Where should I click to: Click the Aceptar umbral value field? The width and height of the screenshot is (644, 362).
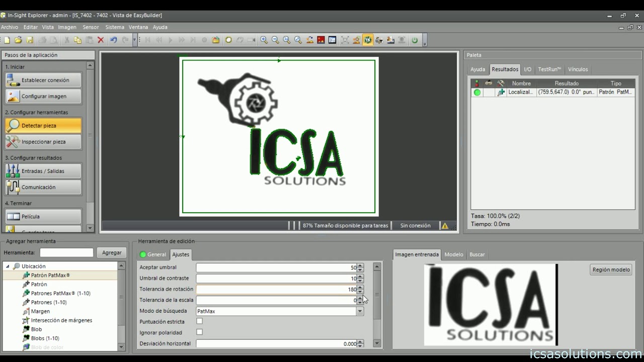point(276,267)
